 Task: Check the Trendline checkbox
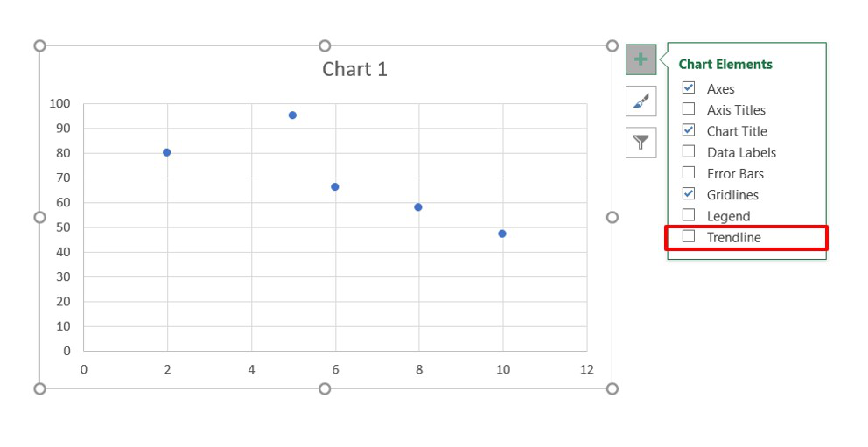689,236
